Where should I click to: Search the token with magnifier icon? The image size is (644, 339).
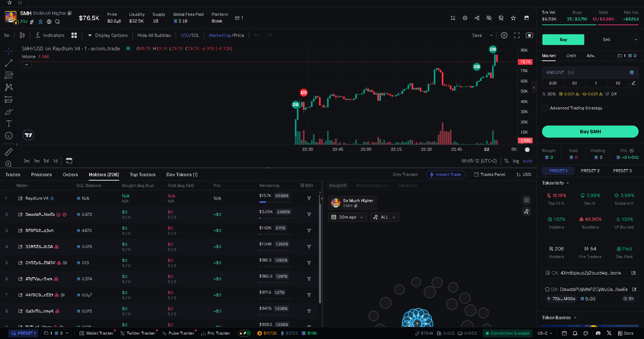pos(57,21)
